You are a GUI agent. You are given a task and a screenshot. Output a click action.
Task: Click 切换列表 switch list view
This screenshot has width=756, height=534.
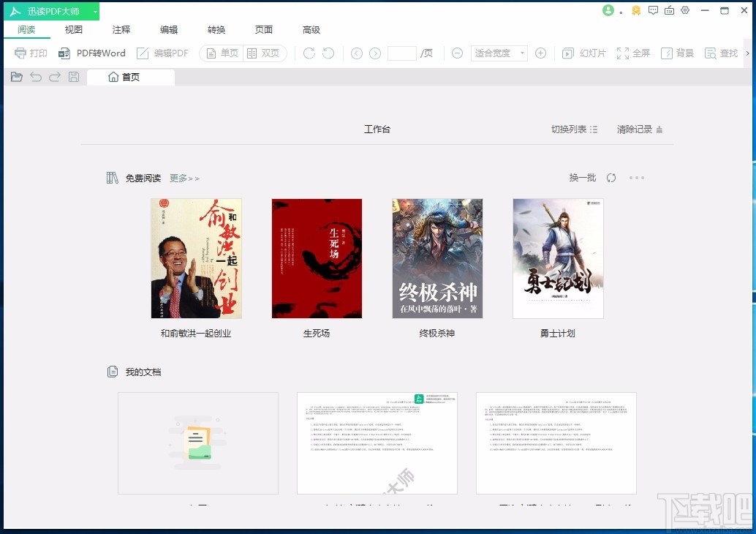pos(574,129)
